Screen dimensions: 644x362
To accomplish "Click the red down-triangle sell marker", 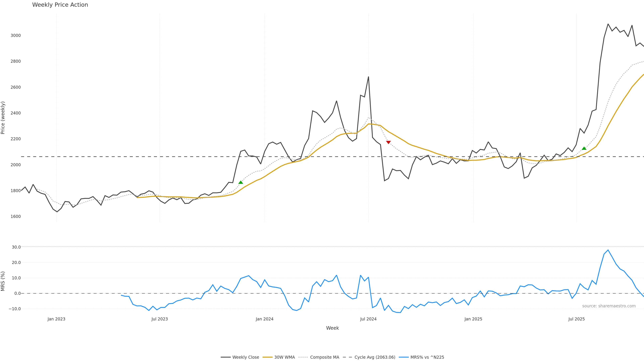I will pos(388,142).
